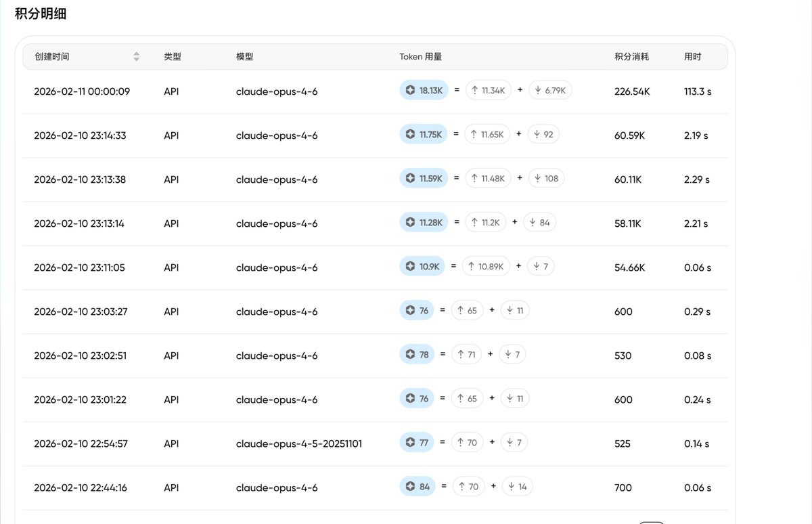The height and width of the screenshot is (524, 812).
Task: Click the 226.54K credit cost value
Action: tap(632, 91)
